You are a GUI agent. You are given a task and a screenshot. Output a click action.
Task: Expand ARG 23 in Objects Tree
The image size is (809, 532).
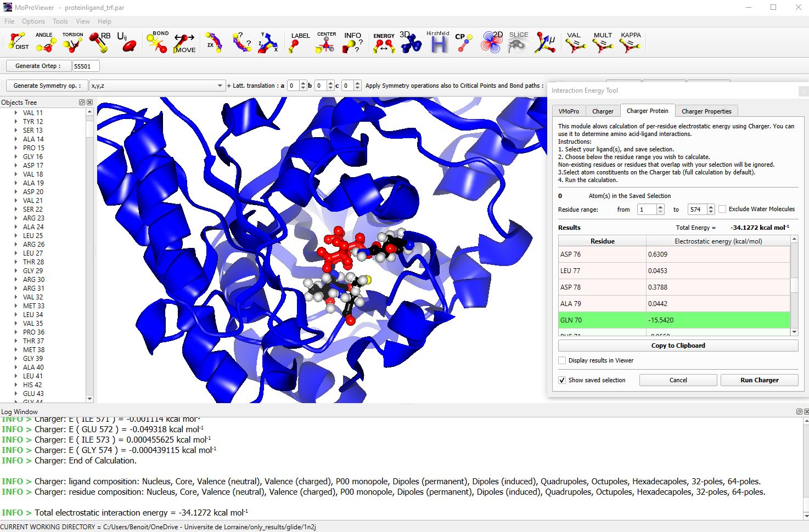tap(16, 218)
